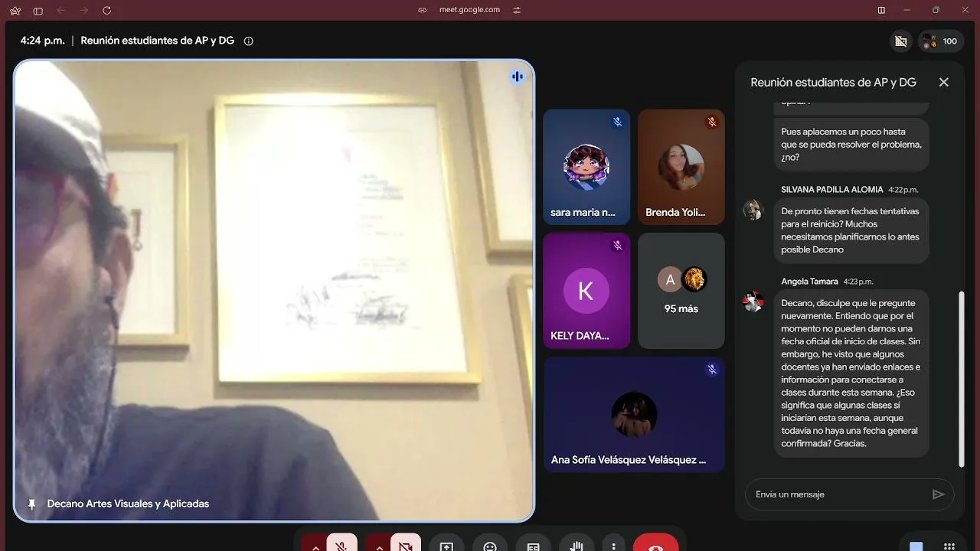Click the muted mic icon on sara maria tile
The image size is (980, 551).
(617, 122)
